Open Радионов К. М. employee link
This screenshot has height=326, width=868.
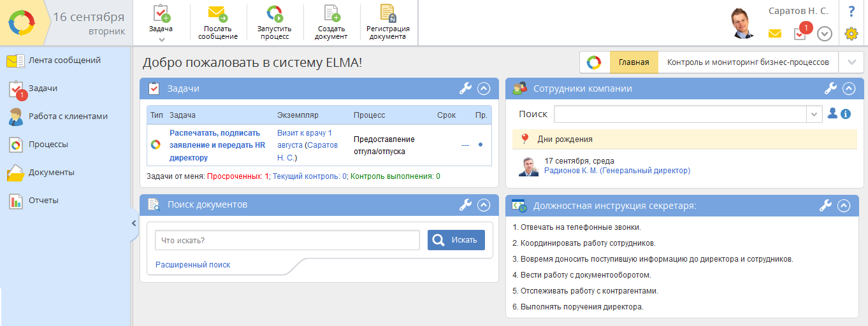click(618, 171)
